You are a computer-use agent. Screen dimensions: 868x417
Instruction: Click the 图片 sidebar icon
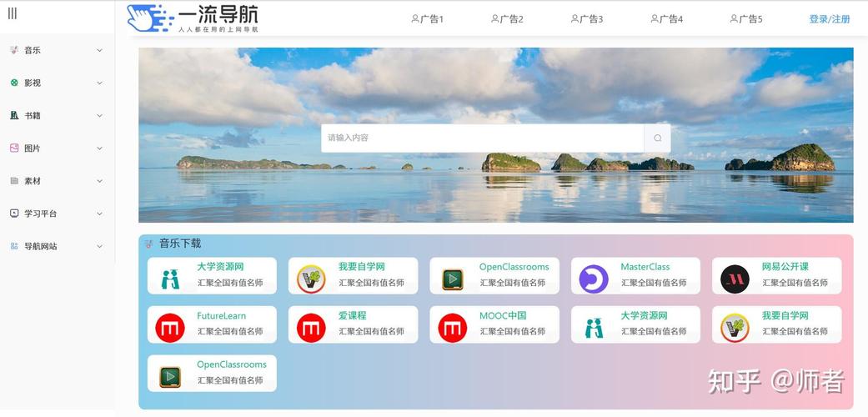pyautogui.click(x=14, y=148)
